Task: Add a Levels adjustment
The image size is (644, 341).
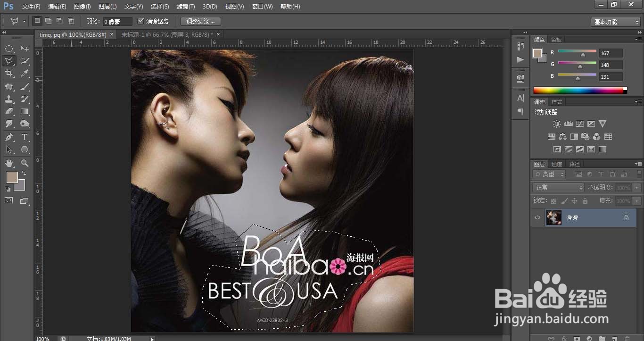Action: tap(568, 124)
